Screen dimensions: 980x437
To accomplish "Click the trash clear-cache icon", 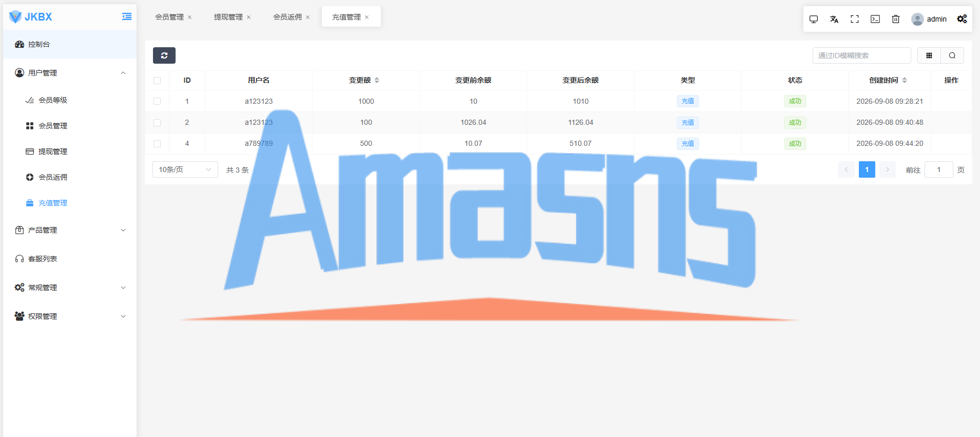I will [x=896, y=19].
